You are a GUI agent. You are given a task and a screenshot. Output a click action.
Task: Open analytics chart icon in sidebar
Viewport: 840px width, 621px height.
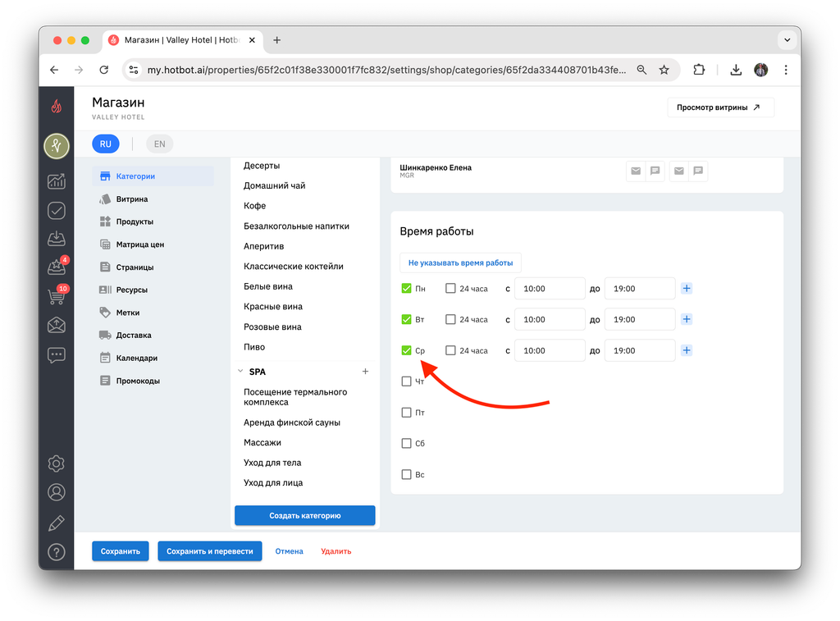point(57,181)
